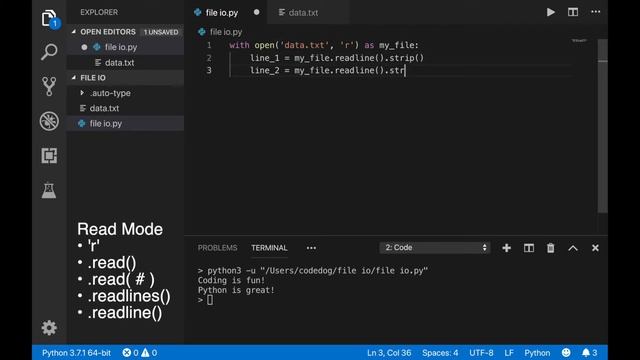This screenshot has width=640, height=360.
Task: Click '1 UNSAVED' badge in Open Editors
Action: [161, 32]
